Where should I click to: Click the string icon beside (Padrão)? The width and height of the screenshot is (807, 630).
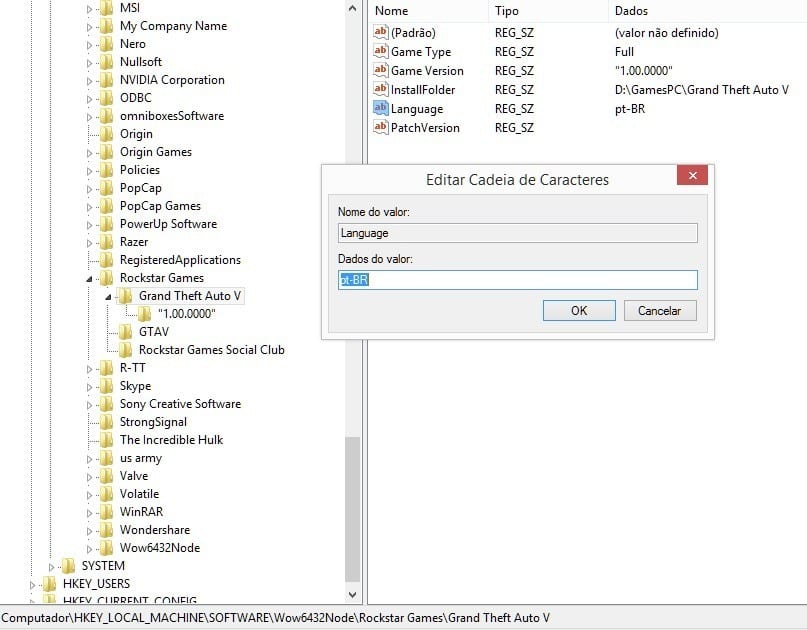[380, 32]
